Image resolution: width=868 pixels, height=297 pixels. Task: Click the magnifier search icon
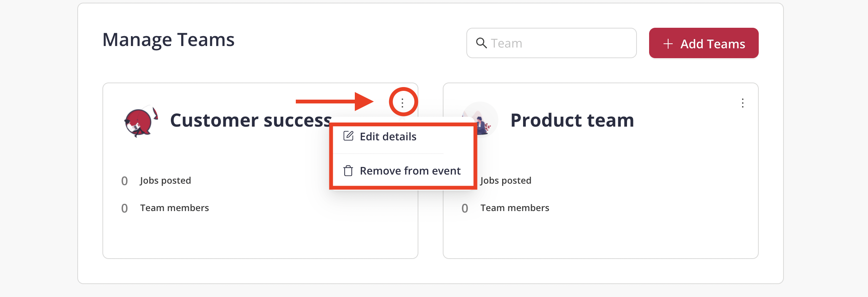[481, 43]
